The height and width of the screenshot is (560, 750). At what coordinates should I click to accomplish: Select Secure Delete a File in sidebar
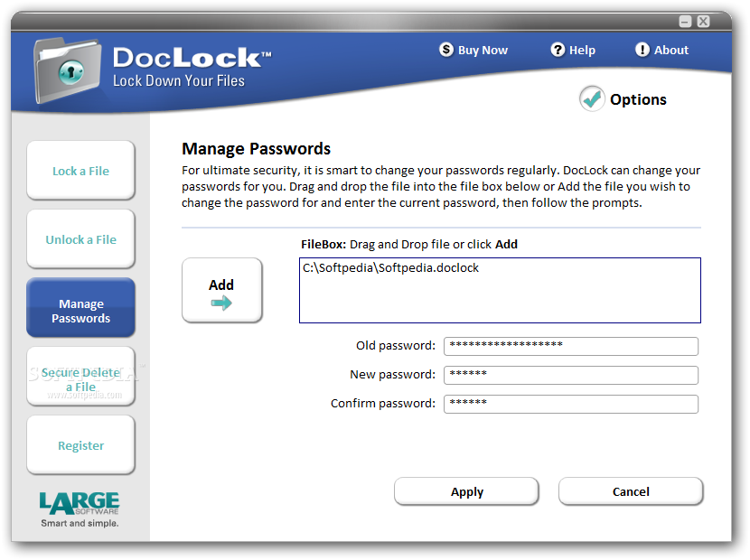[80, 377]
